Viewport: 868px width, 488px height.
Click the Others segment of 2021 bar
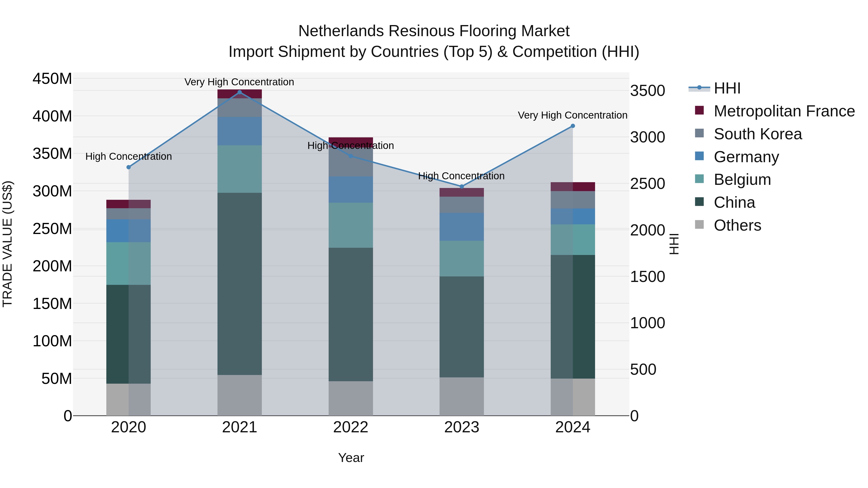click(x=240, y=395)
